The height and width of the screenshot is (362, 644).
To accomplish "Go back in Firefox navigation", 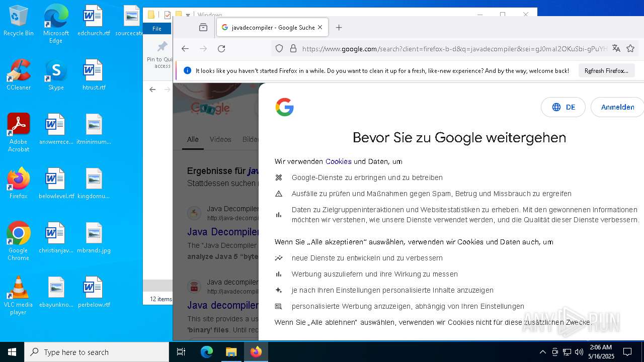I will coord(185,49).
